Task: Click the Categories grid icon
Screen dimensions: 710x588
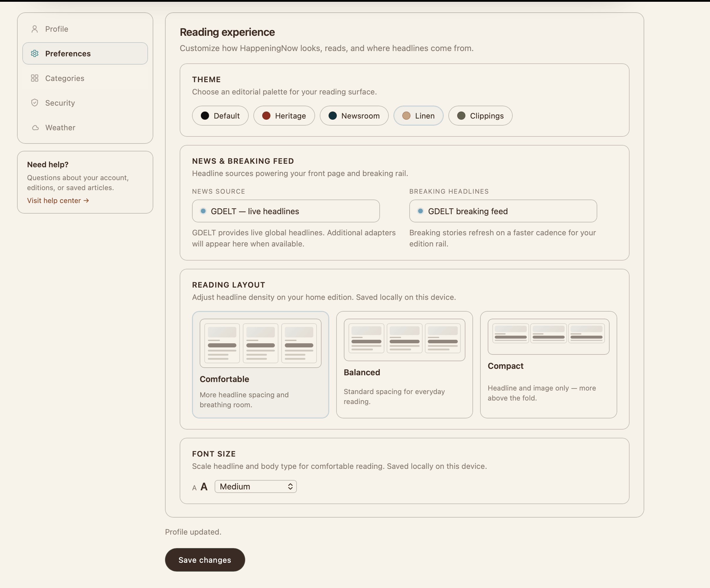Action: click(x=34, y=78)
